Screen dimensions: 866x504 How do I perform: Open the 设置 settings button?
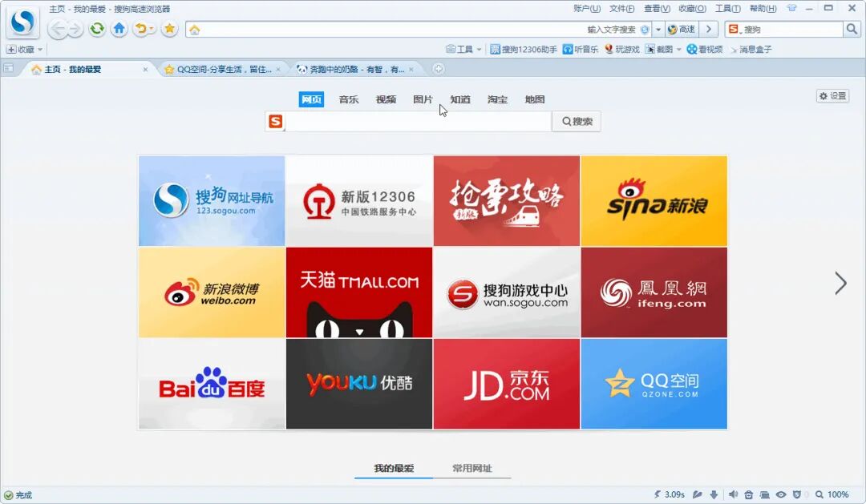pyautogui.click(x=833, y=96)
